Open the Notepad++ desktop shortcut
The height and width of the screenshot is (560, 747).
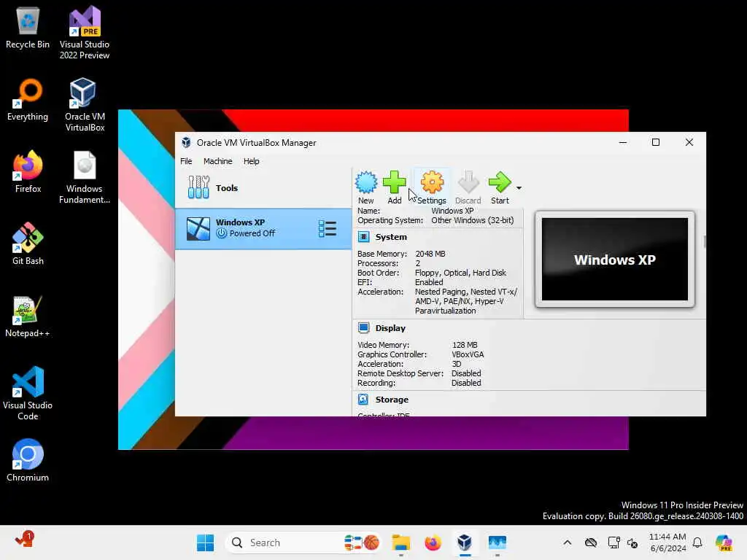pos(28,316)
